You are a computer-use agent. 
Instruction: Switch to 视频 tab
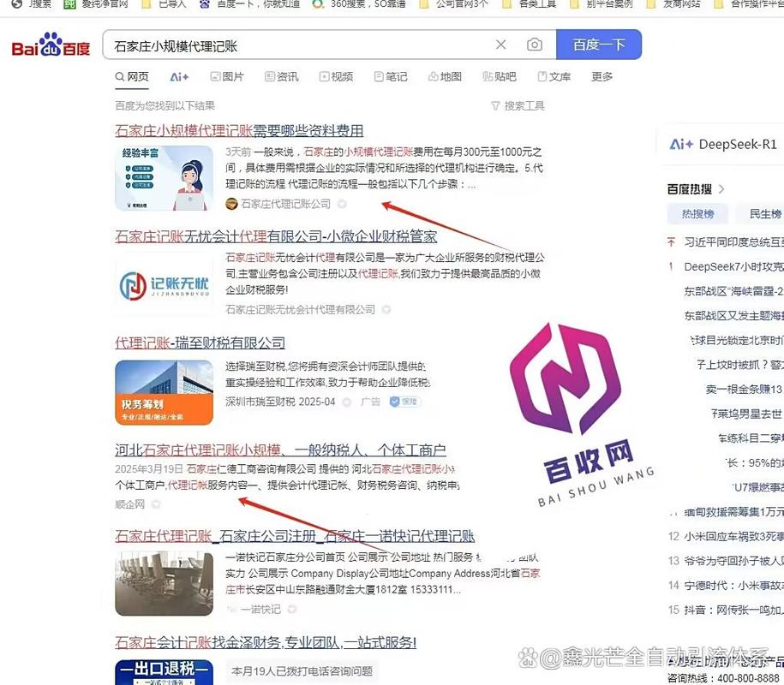coord(336,77)
